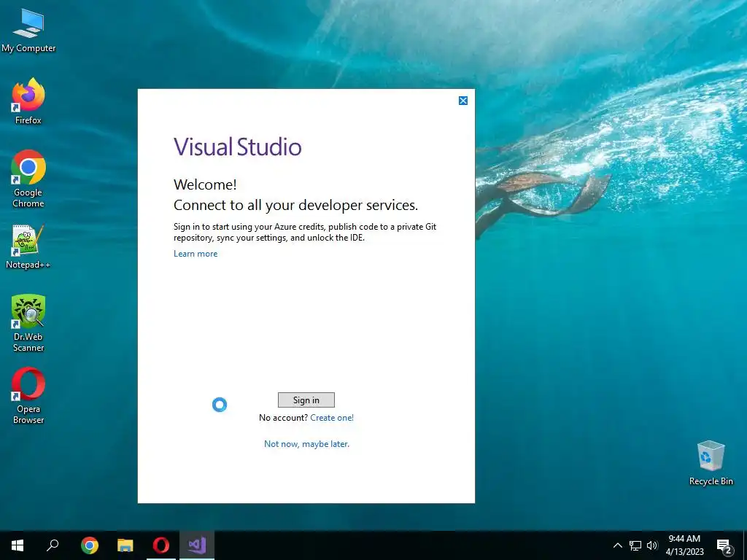The height and width of the screenshot is (560, 747).
Task: Select the Recycle Bin icon
Action: pos(711,463)
